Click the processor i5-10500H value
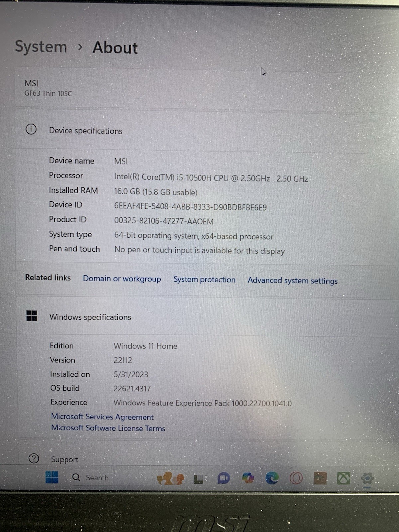Screen dimensions: 399x532 (x=211, y=178)
